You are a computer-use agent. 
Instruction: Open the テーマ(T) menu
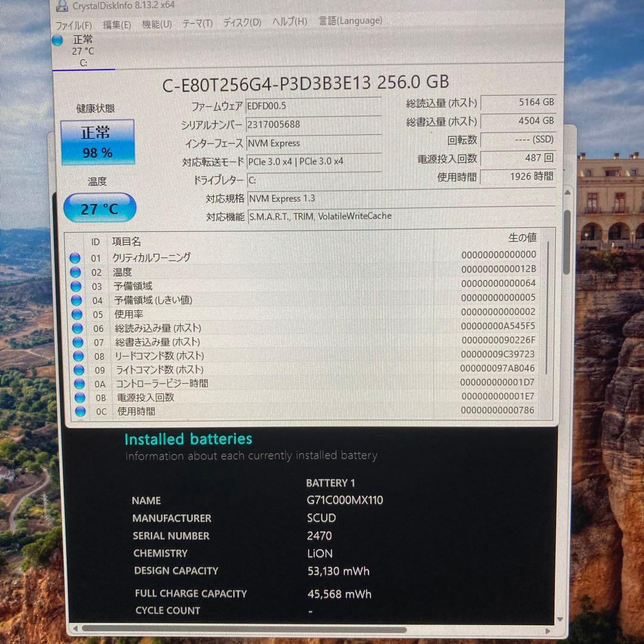tap(197, 22)
